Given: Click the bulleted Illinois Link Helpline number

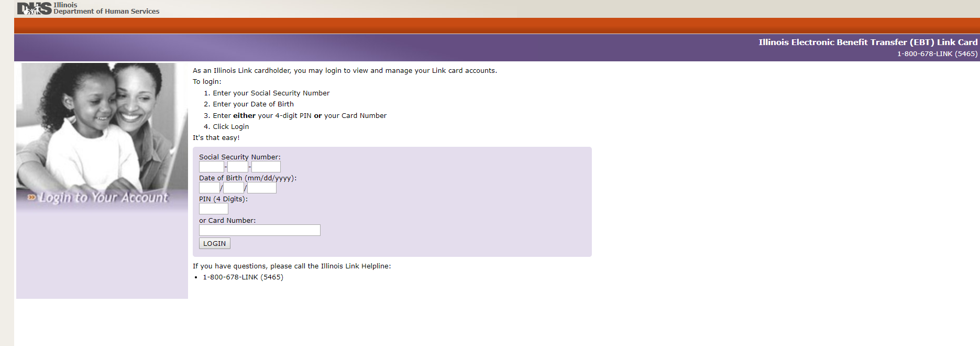Looking at the screenshot, I should 243,277.
